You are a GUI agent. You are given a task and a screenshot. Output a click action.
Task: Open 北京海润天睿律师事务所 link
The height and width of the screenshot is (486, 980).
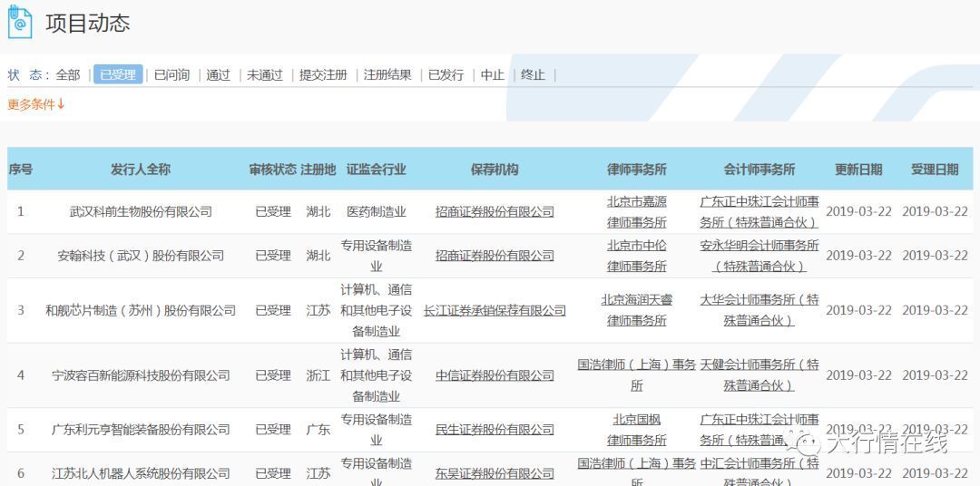[x=637, y=310]
